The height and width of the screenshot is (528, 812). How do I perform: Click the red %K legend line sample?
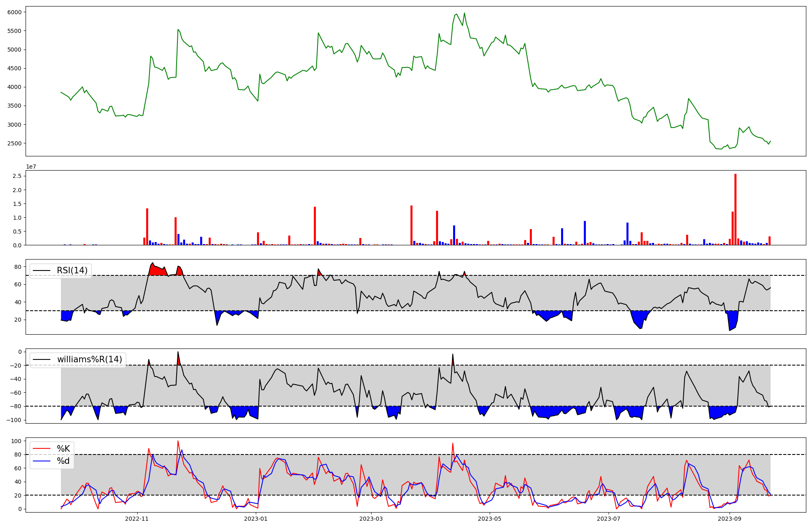tap(42, 449)
